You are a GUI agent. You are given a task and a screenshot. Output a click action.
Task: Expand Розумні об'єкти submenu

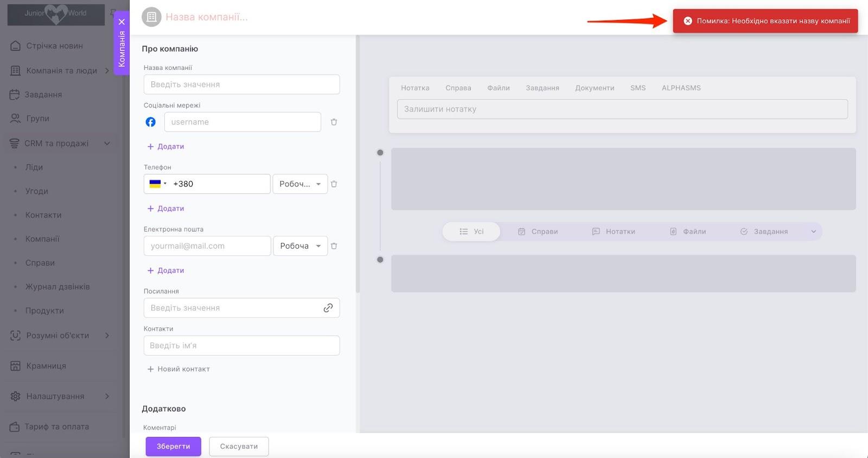[x=107, y=336]
